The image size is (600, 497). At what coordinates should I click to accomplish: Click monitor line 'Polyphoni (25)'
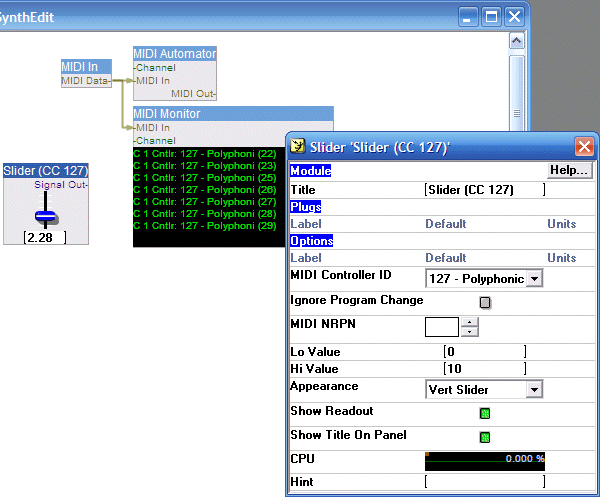coord(205,178)
